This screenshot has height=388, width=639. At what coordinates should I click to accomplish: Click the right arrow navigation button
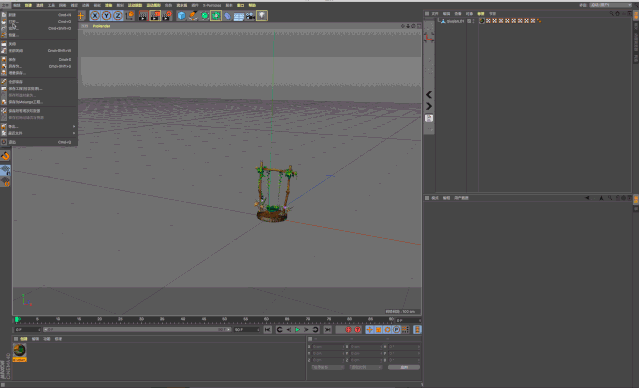(x=429, y=106)
